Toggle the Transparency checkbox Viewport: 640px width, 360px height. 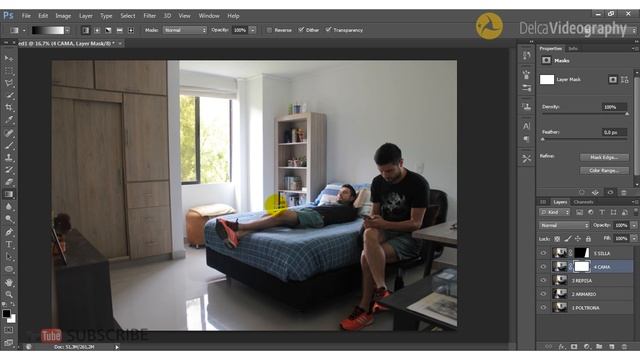tap(329, 30)
